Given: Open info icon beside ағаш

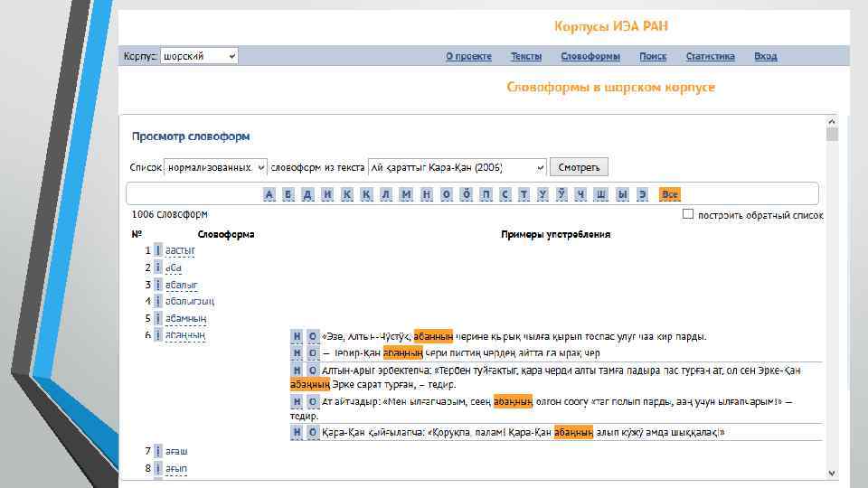Looking at the screenshot, I should pos(157,452).
